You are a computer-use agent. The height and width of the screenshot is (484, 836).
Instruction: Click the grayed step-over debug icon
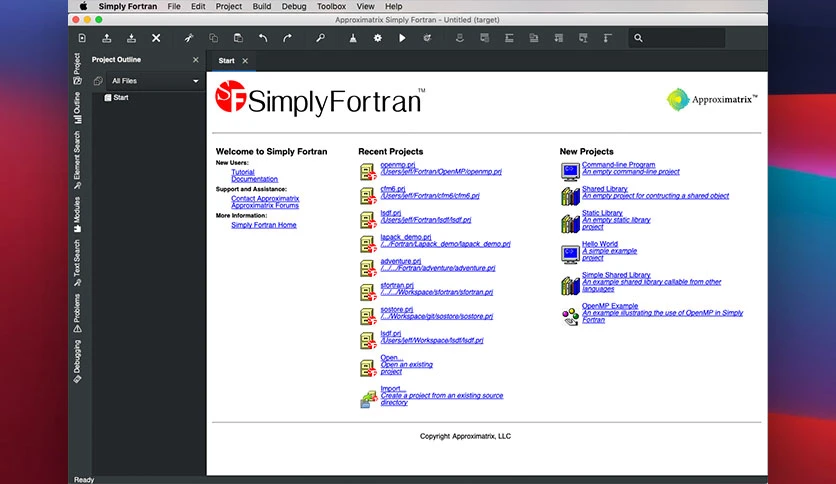pyautogui.click(x=509, y=38)
